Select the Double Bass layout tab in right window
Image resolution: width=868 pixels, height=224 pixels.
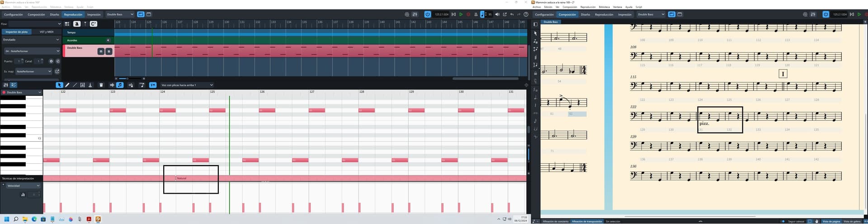tap(551, 22)
